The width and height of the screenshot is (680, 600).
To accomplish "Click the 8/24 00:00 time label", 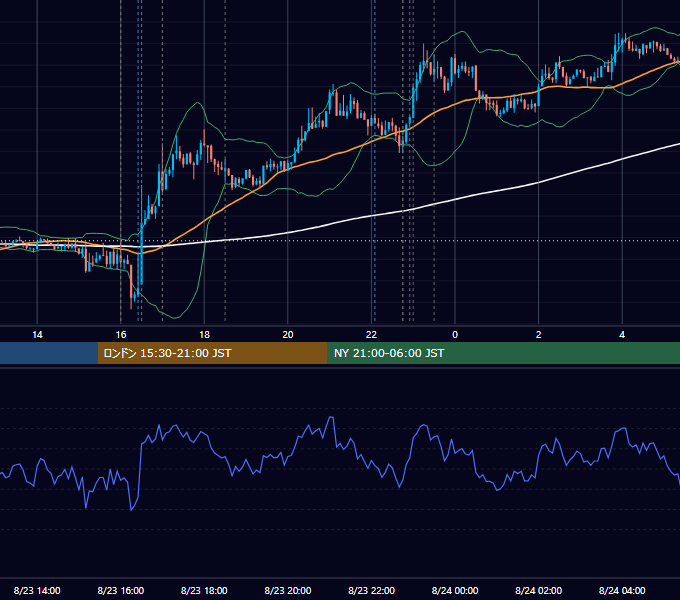I will point(455,590).
